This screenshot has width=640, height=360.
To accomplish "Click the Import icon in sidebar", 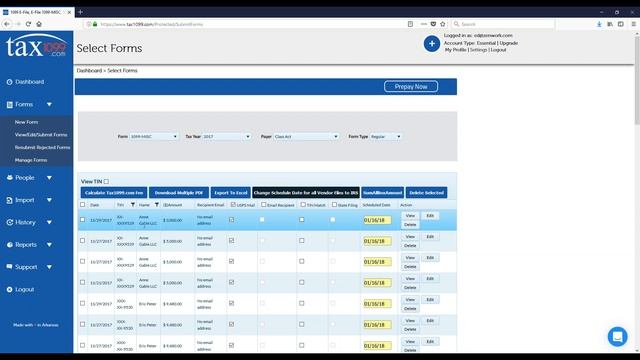I will [x=9, y=200].
